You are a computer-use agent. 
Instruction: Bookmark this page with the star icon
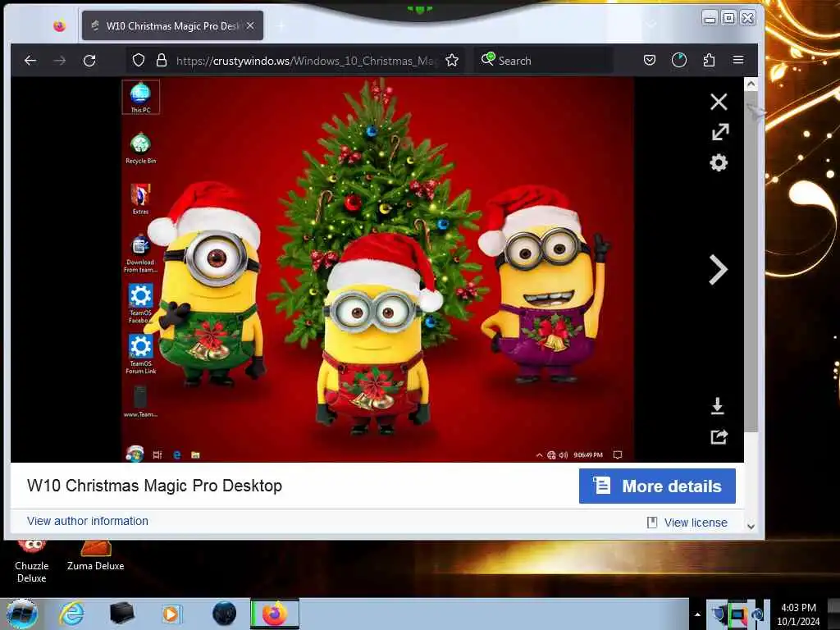[452, 61]
